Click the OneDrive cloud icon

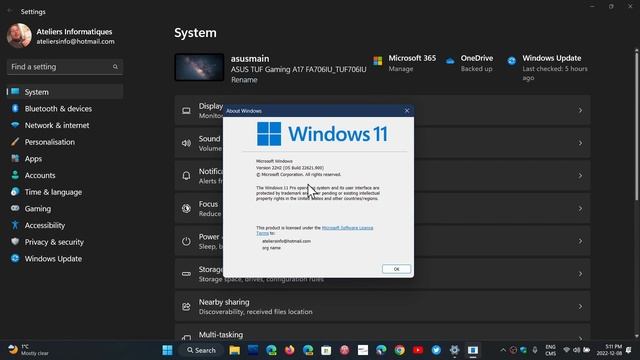(450, 61)
